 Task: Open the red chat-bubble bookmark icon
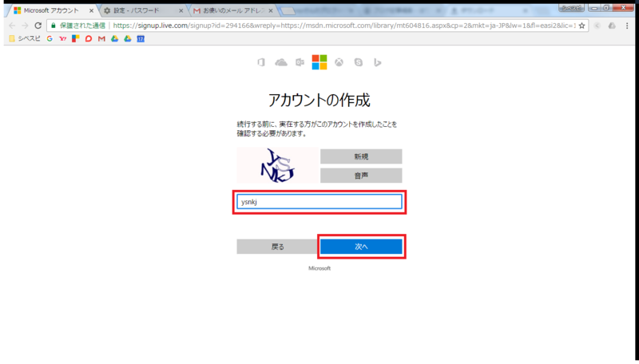tap(89, 38)
